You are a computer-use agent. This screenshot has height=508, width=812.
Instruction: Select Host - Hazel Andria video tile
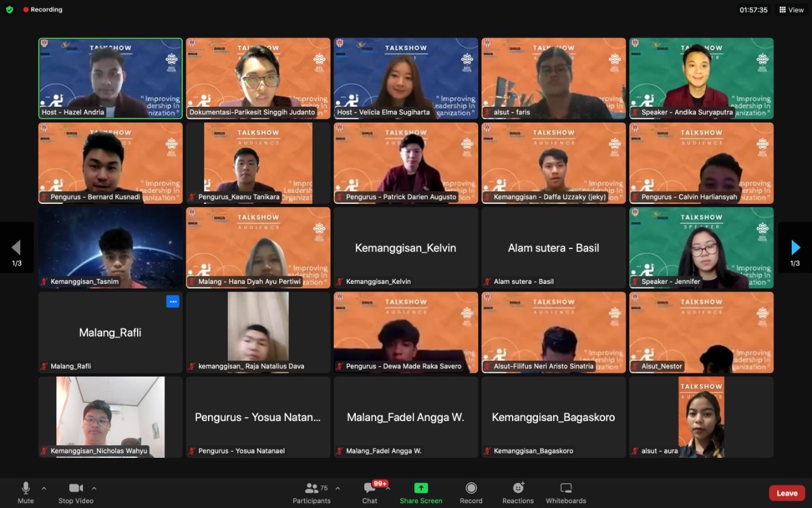(110, 78)
